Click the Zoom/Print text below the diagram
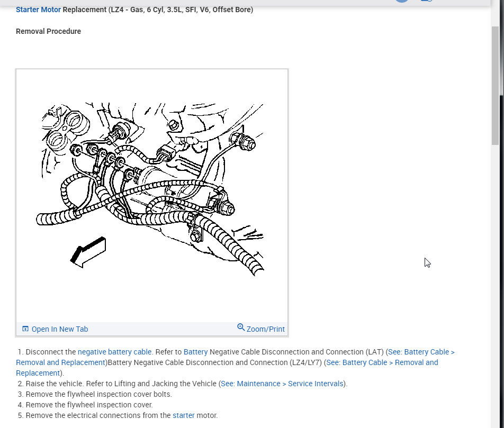Viewport: 504px width, 428px height. pyautogui.click(x=266, y=329)
